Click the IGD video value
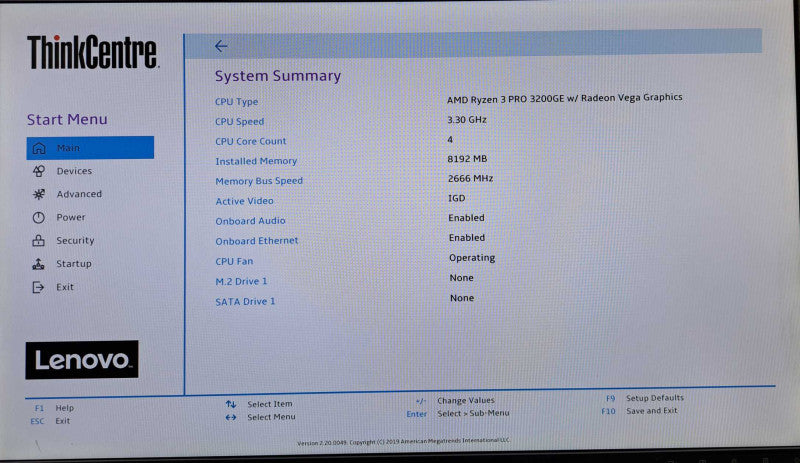The width and height of the screenshot is (800, 463). (x=457, y=198)
